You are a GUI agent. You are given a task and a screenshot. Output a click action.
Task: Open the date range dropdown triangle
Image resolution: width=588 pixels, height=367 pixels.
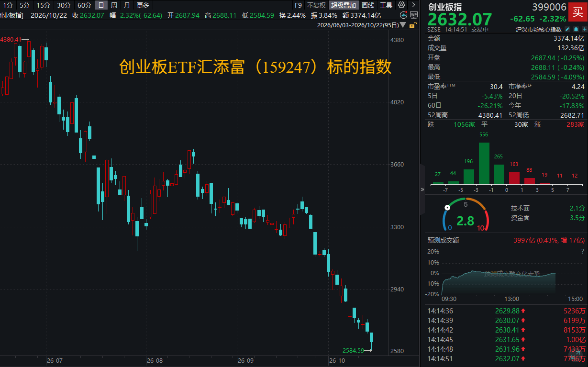point(403,24)
